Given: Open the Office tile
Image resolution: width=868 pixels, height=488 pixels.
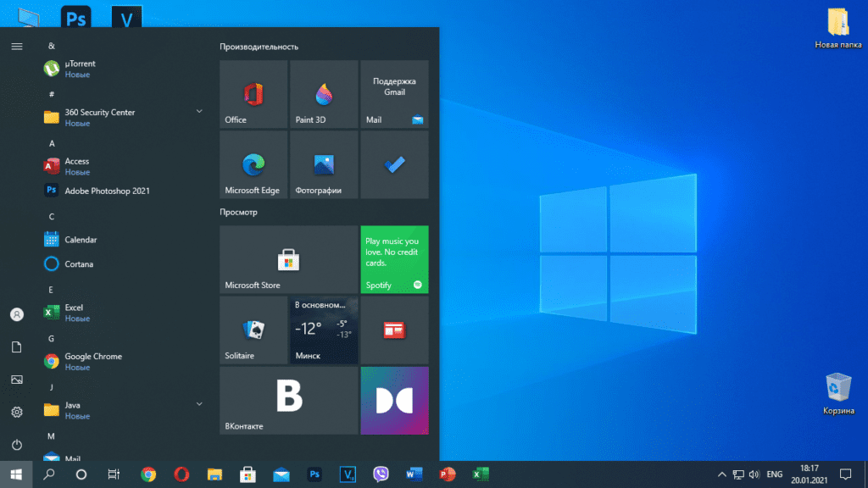Looking at the screenshot, I should (x=253, y=94).
